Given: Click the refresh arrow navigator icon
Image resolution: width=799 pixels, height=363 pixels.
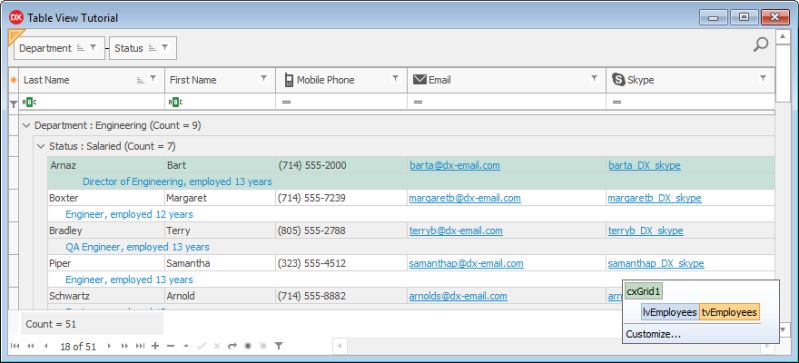Looking at the screenshot, I should coord(232,346).
